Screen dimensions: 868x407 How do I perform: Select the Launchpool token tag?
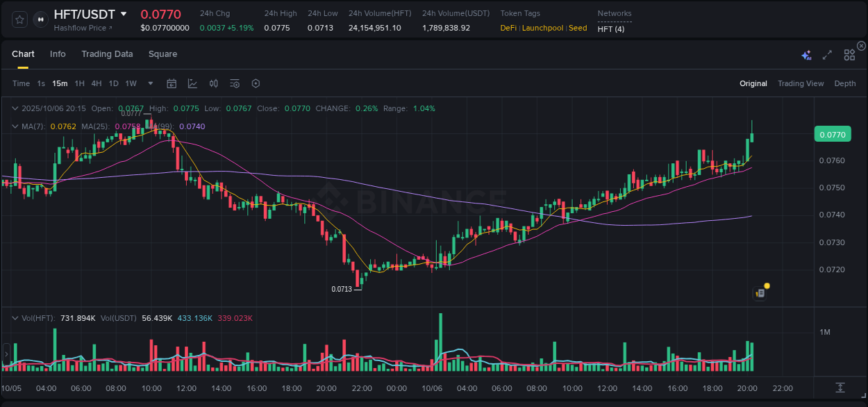(x=542, y=28)
